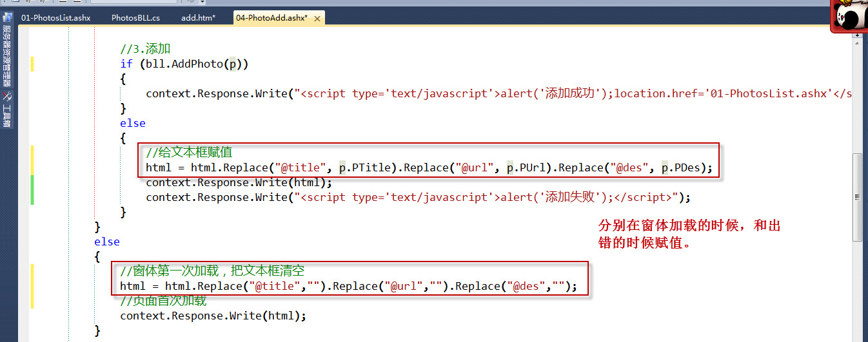The height and width of the screenshot is (342, 868).
Task: Switch to the add.htm* tab
Action: point(198,18)
